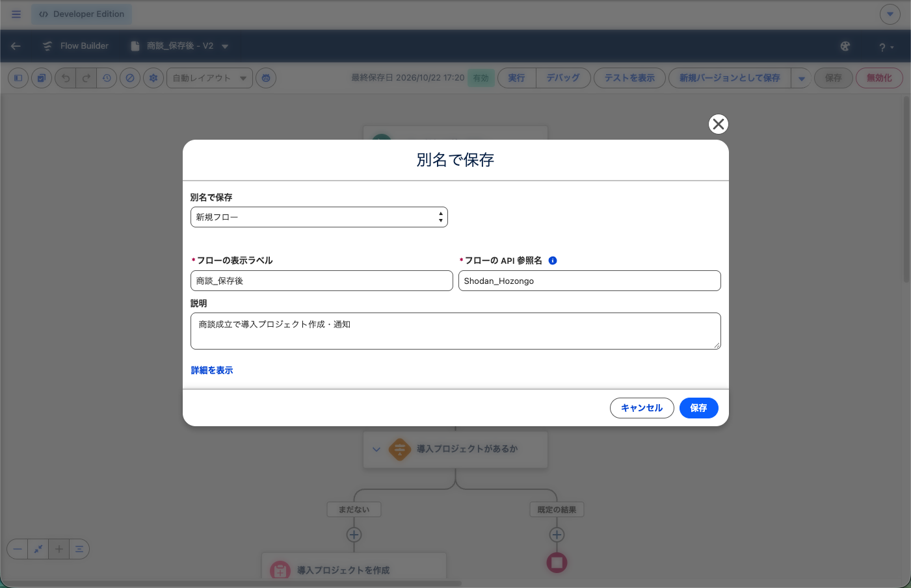
Task: Click the 実行 run button
Action: click(x=516, y=78)
